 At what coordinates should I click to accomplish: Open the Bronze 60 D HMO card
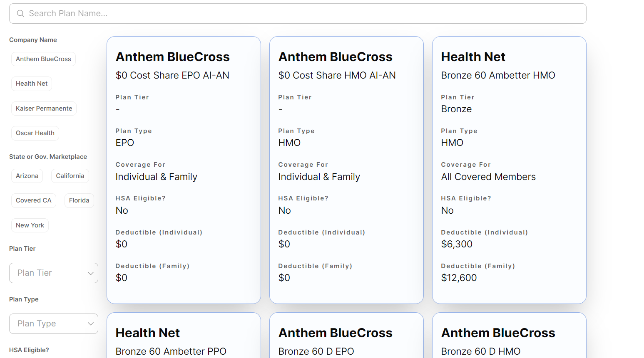click(509, 335)
